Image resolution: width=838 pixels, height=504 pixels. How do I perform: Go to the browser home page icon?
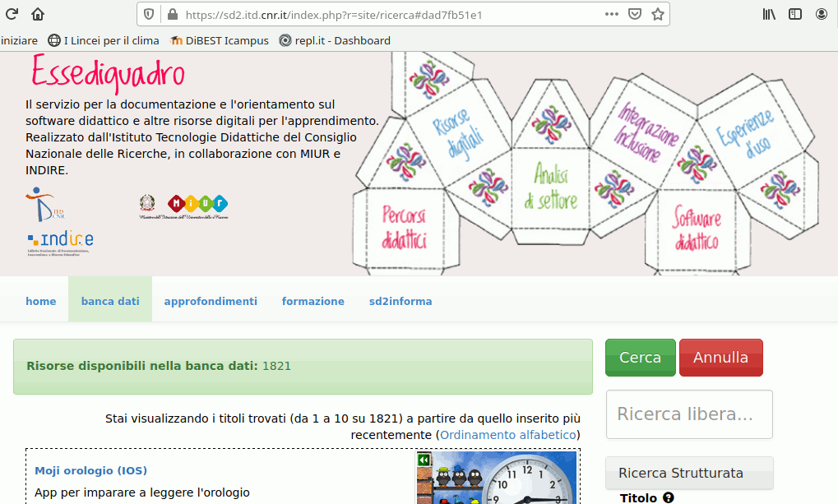(37, 14)
